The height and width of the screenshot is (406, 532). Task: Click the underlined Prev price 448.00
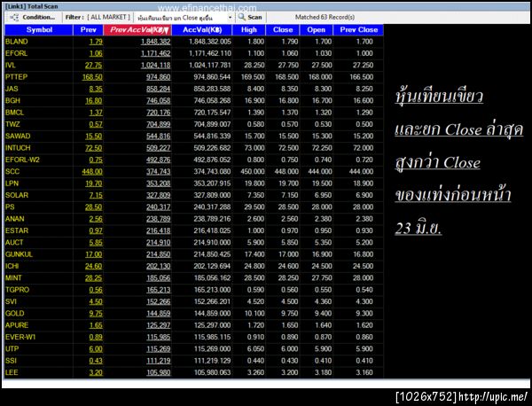pyautogui.click(x=92, y=172)
